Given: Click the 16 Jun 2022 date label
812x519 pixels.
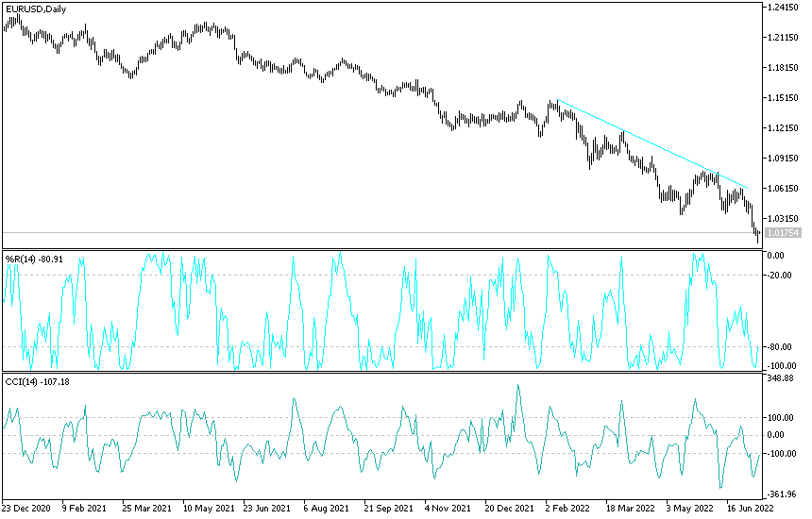Looking at the screenshot, I should 751,508.
